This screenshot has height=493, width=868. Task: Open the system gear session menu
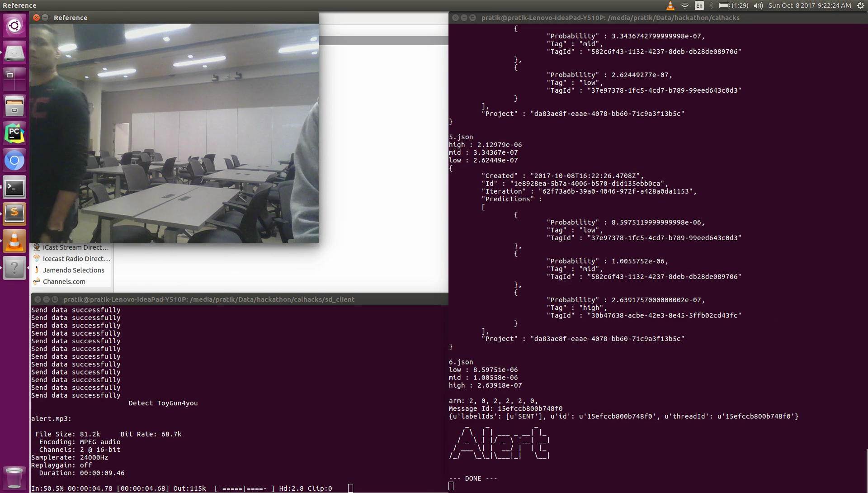point(861,5)
